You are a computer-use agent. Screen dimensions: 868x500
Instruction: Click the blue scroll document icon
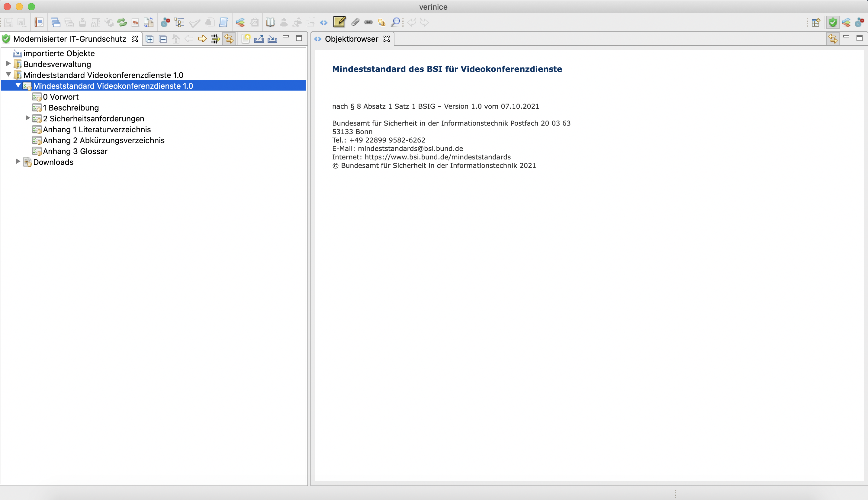[223, 23]
